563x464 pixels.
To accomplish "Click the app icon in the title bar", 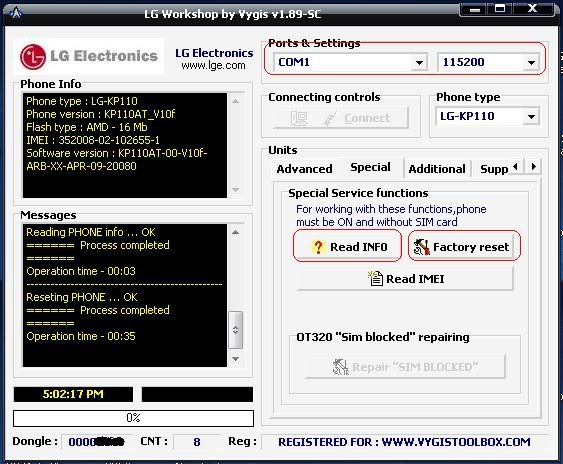I will click(x=15, y=14).
